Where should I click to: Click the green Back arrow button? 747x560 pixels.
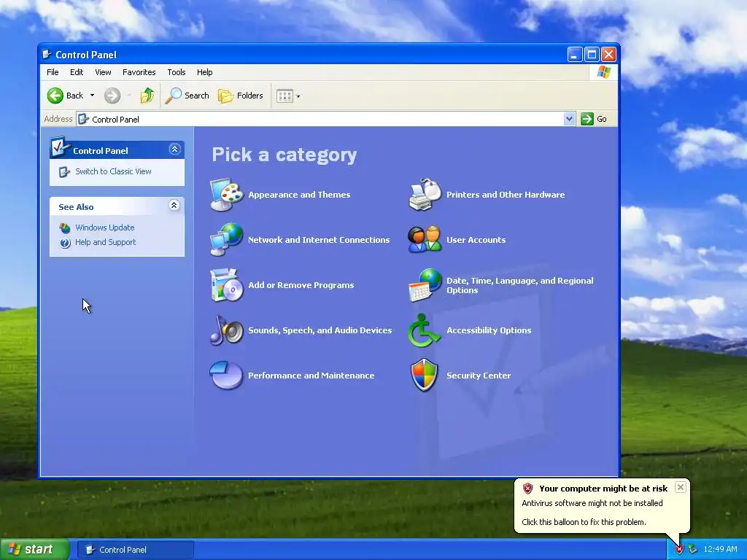coord(55,96)
